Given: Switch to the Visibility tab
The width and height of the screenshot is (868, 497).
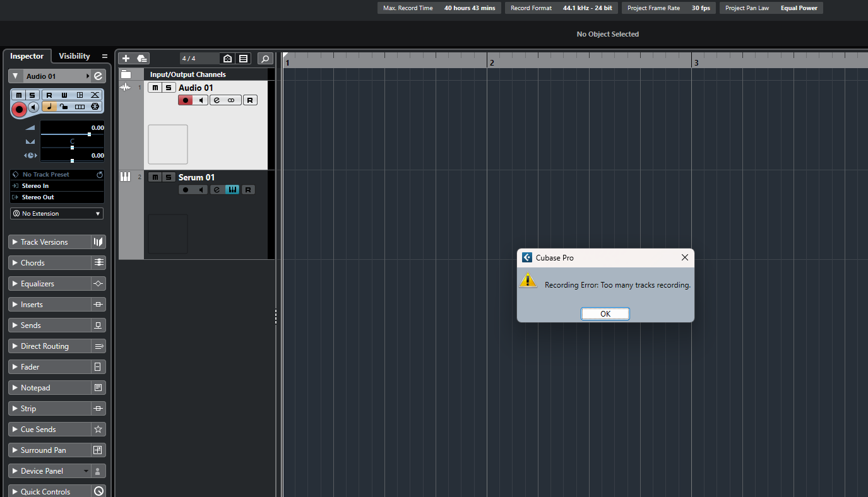Looking at the screenshot, I should coord(74,56).
